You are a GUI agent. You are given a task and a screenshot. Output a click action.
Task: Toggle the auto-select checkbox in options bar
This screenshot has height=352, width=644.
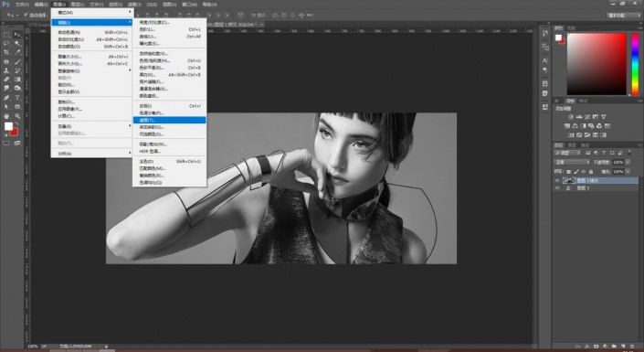26,15
